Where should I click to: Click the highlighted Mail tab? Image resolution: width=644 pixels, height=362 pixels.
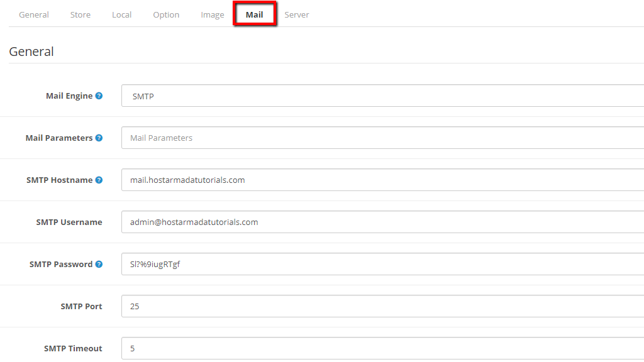point(255,14)
